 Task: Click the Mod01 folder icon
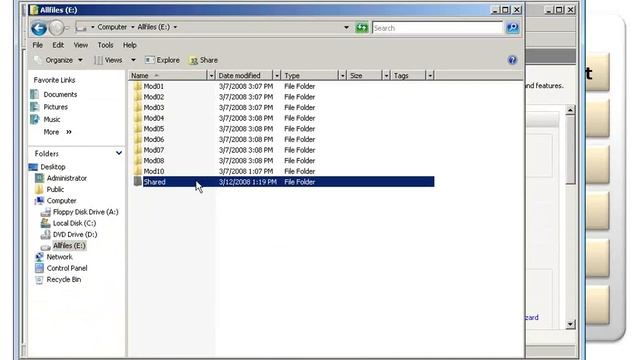[x=138, y=86]
